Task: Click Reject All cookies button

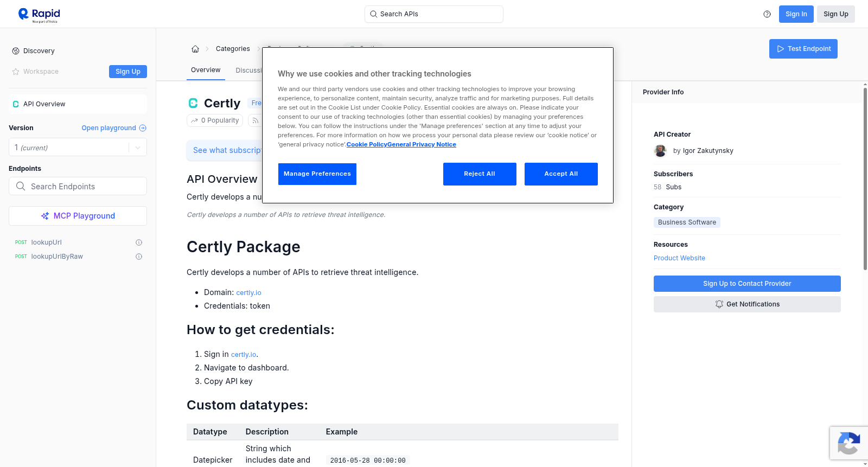Action: coord(480,174)
